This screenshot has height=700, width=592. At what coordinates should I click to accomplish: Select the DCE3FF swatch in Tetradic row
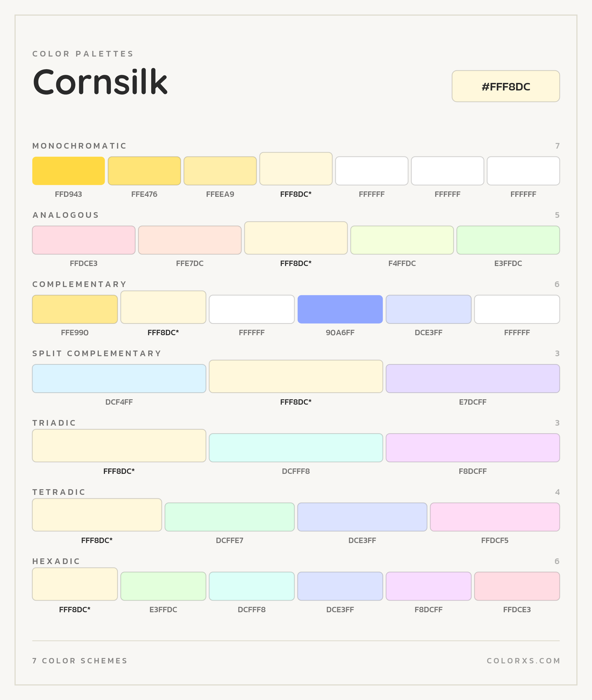pyautogui.click(x=362, y=517)
